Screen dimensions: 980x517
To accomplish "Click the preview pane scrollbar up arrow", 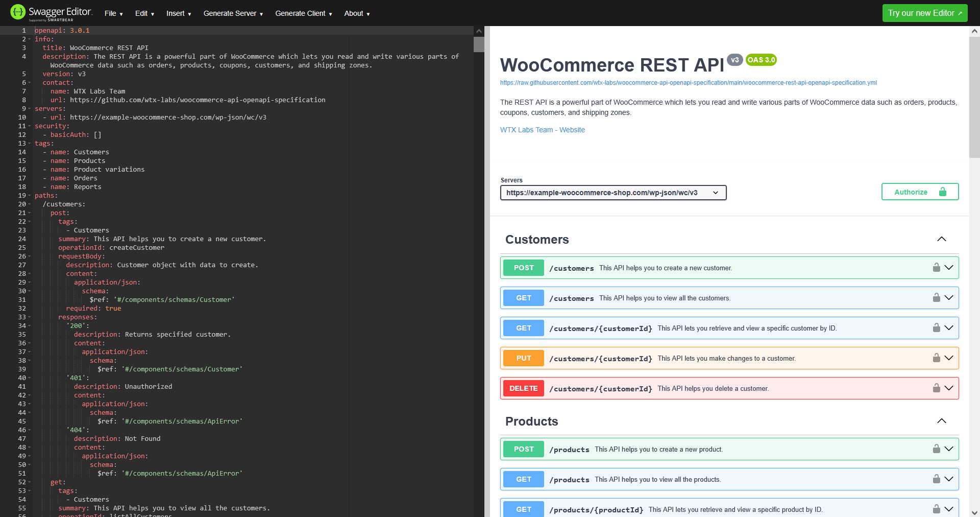I will click(974, 31).
